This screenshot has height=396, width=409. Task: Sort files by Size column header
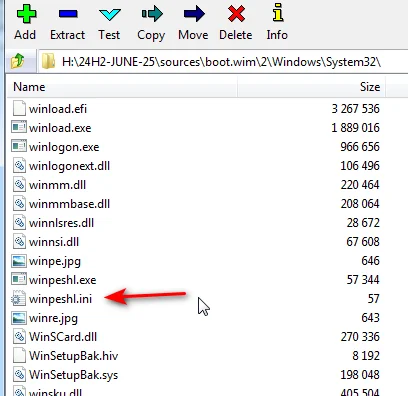click(x=311, y=87)
